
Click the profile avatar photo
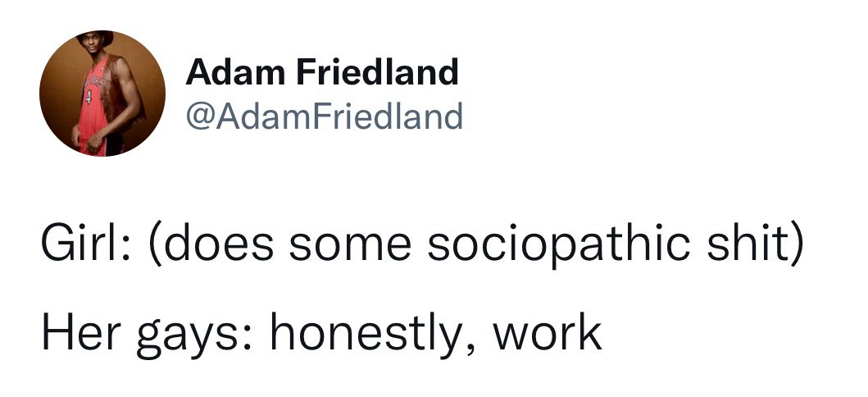(102, 93)
